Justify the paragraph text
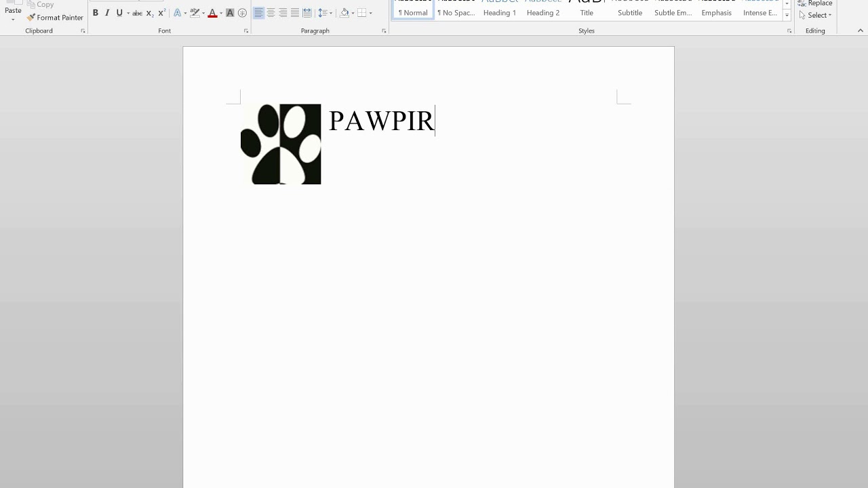This screenshot has width=868, height=488. point(295,13)
